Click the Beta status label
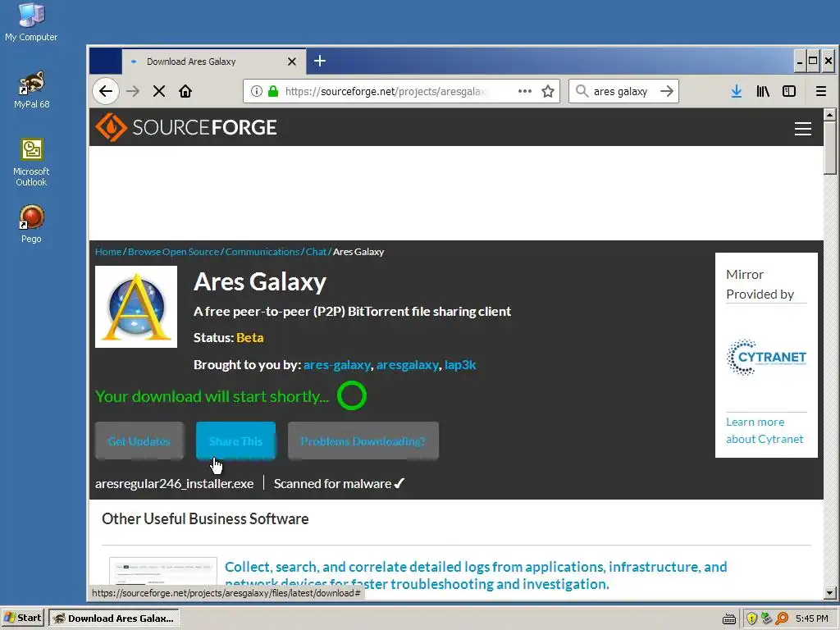 tap(250, 337)
